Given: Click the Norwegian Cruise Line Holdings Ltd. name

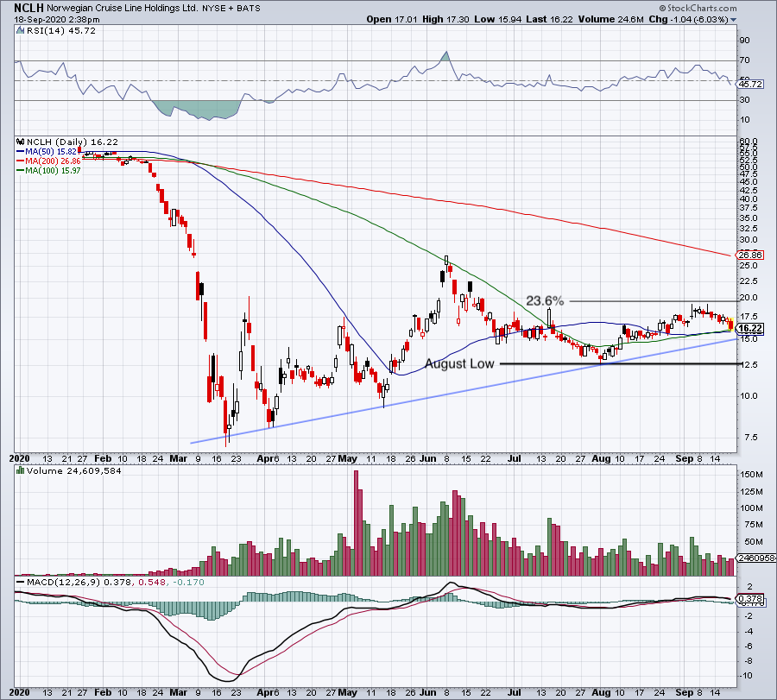Looking at the screenshot, I should pos(123,8).
